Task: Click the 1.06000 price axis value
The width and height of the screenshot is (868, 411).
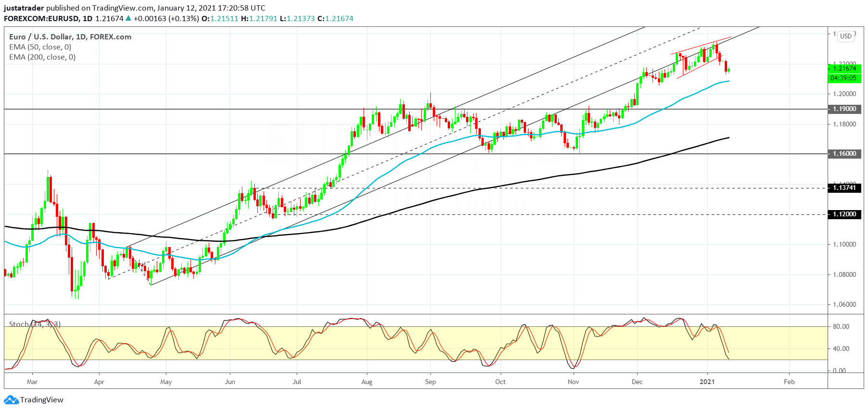Action: (845, 305)
